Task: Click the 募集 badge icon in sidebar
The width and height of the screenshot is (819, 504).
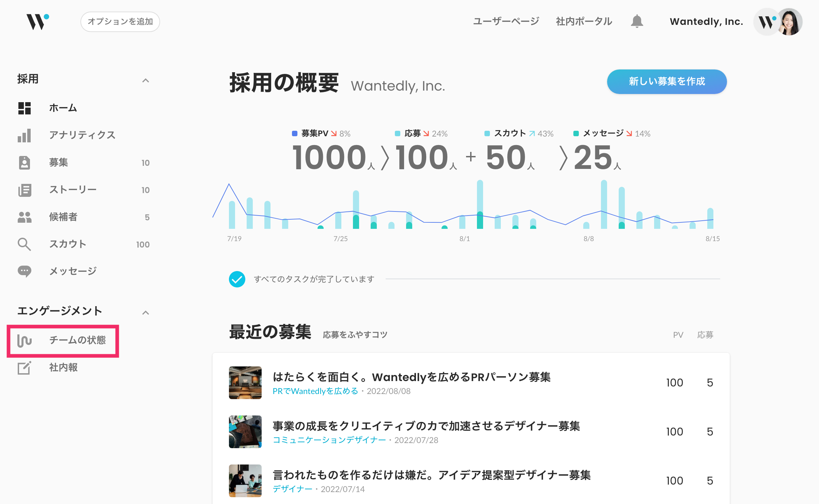Action: pyautogui.click(x=25, y=163)
